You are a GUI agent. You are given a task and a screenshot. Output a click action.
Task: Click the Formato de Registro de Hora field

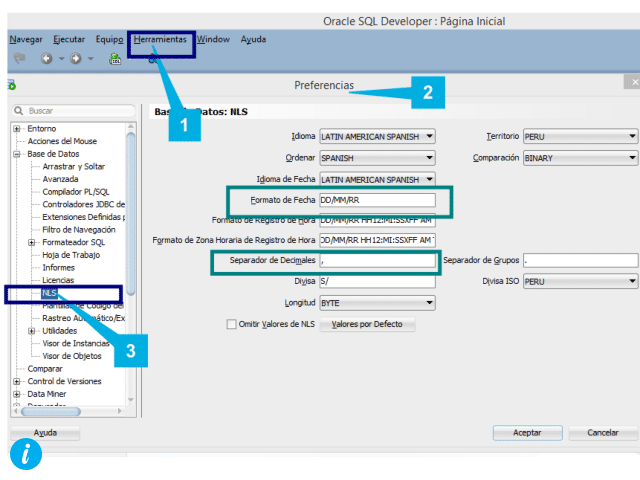point(377,220)
